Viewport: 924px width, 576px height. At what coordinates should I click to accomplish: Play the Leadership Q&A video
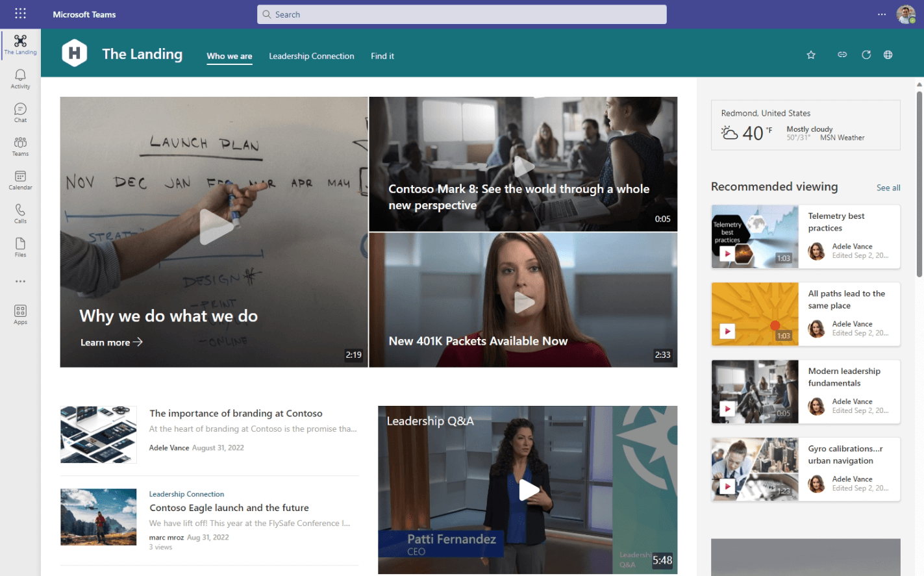point(529,490)
